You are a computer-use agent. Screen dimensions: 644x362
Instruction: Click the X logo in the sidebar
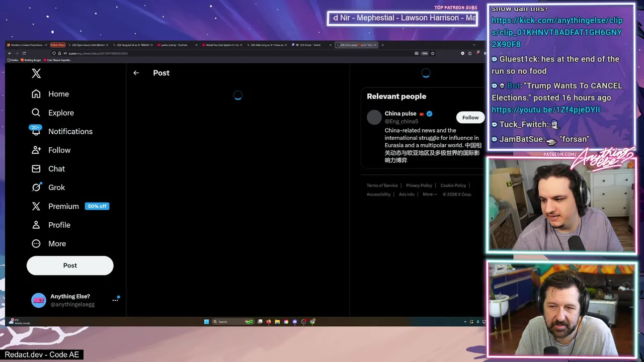(x=36, y=73)
